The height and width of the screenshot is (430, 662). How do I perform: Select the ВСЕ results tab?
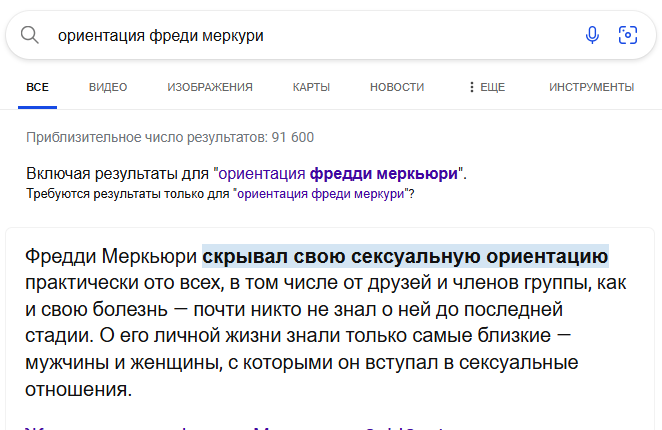pos(37,87)
